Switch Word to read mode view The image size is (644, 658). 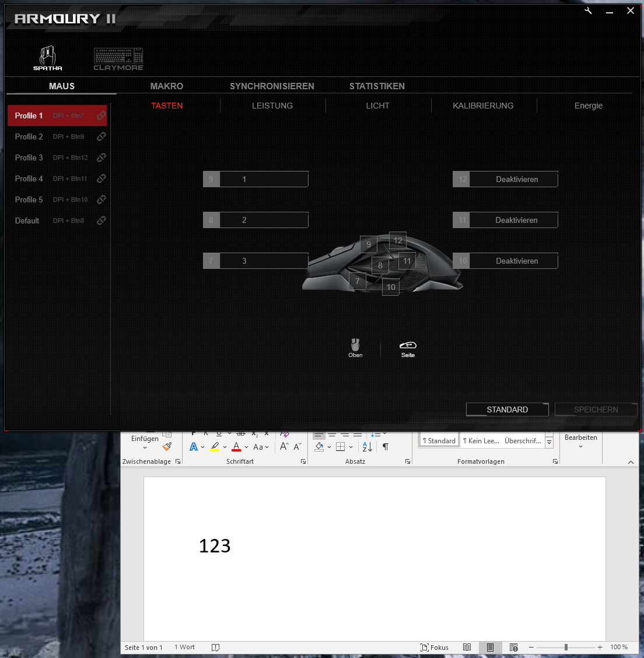pyautogui.click(x=467, y=647)
